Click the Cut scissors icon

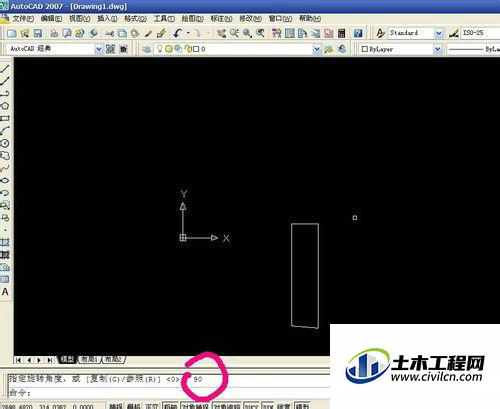(109, 33)
